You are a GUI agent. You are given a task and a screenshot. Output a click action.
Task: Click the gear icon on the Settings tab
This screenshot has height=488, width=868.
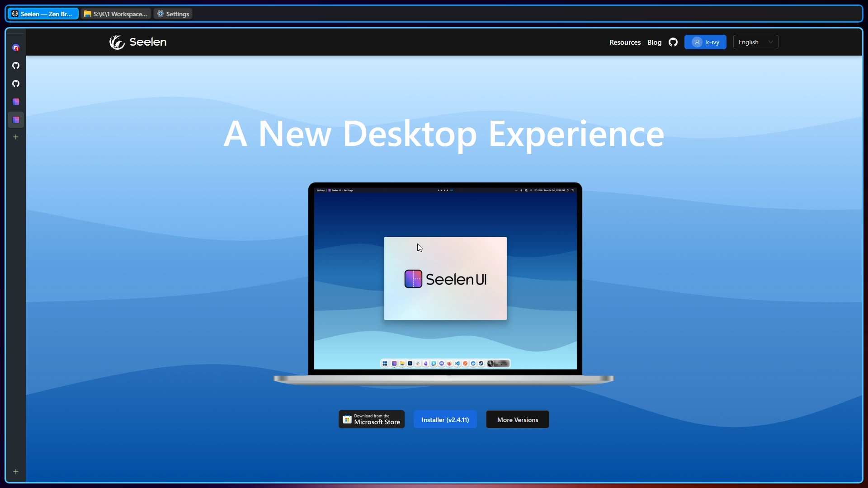coord(161,14)
